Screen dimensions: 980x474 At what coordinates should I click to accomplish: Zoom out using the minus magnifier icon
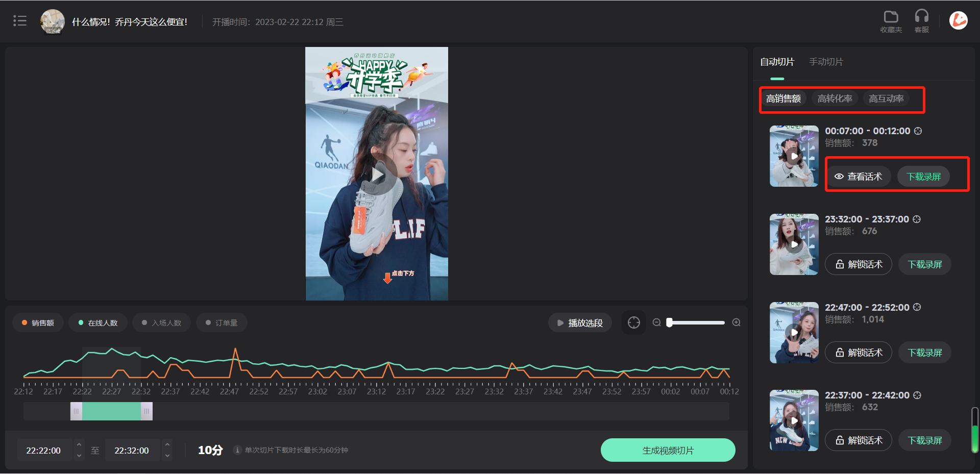(656, 322)
